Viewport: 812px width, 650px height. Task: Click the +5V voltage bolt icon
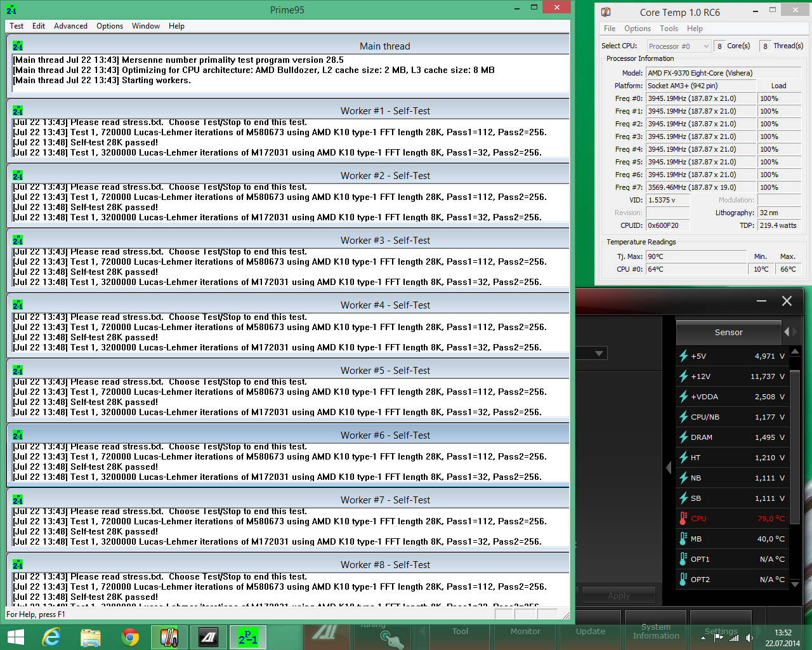tap(684, 356)
